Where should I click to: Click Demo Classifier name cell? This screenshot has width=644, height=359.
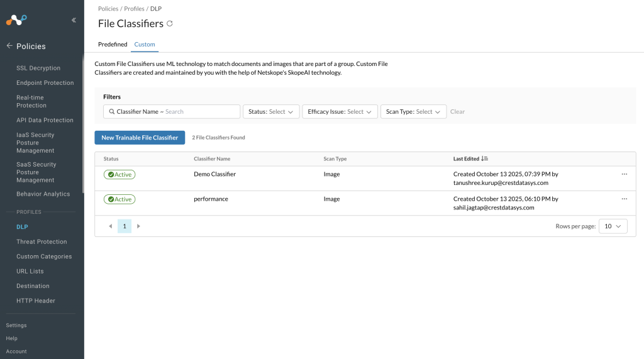215,174
